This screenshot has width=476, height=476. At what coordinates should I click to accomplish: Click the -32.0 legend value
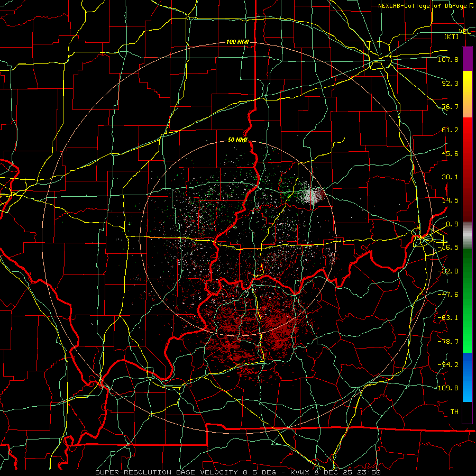[x=448, y=271]
